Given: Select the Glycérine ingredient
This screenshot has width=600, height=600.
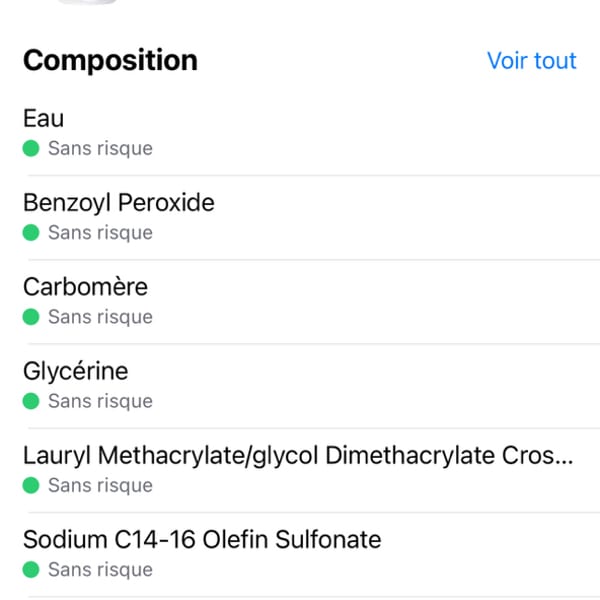Looking at the screenshot, I should coord(300,386).
